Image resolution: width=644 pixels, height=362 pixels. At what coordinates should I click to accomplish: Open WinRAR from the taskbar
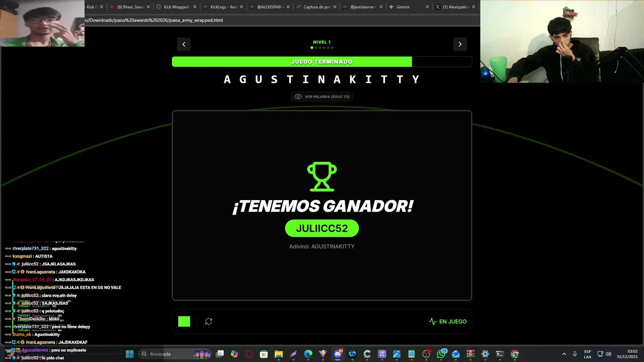[x=470, y=354]
